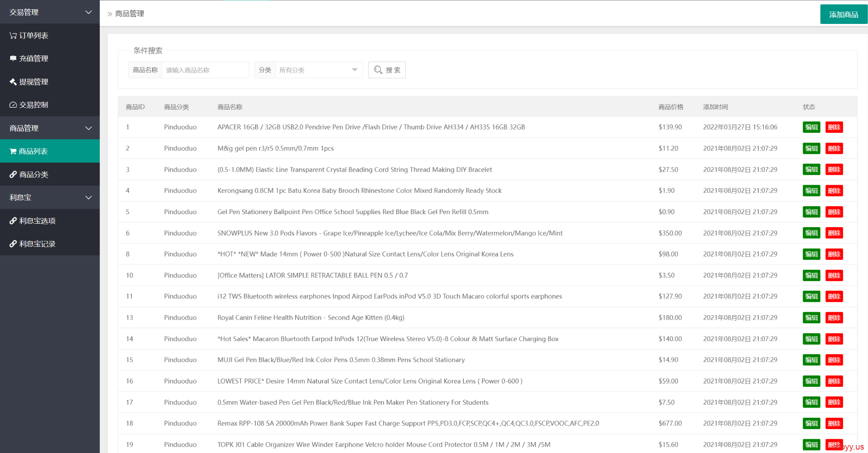Image resolution: width=868 pixels, height=453 pixels.
Task: Click the link icon beside 利息宝记录
Action: [13, 244]
